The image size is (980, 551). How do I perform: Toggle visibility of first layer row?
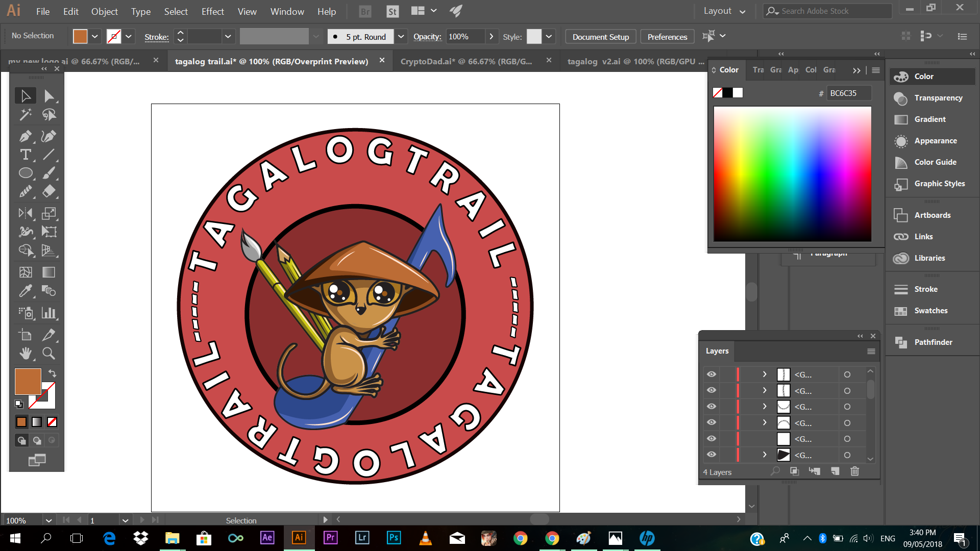pyautogui.click(x=712, y=374)
